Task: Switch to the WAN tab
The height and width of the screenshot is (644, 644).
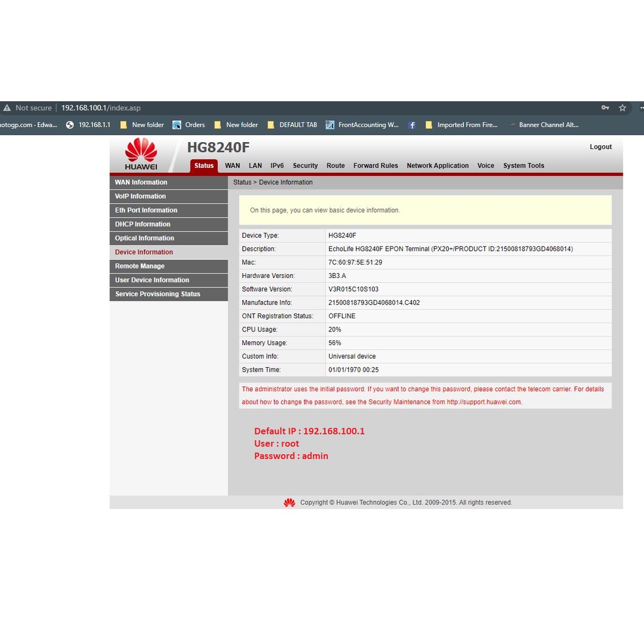Action: tap(232, 166)
